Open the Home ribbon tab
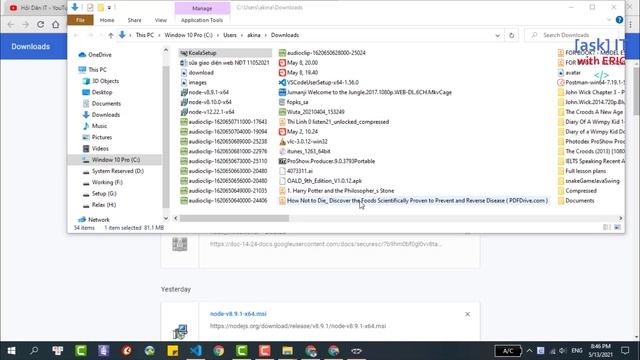 click(x=107, y=20)
